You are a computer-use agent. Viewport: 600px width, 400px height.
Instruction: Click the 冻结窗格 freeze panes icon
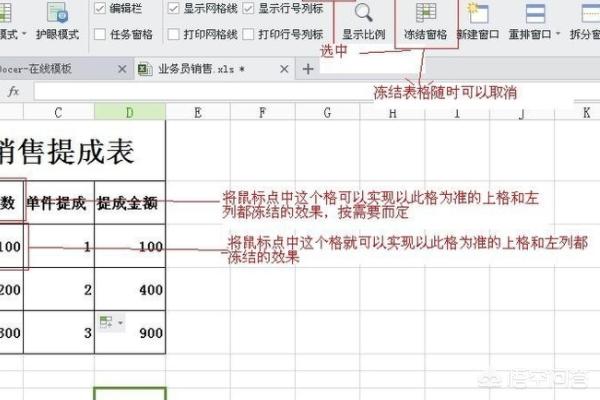[x=426, y=13]
